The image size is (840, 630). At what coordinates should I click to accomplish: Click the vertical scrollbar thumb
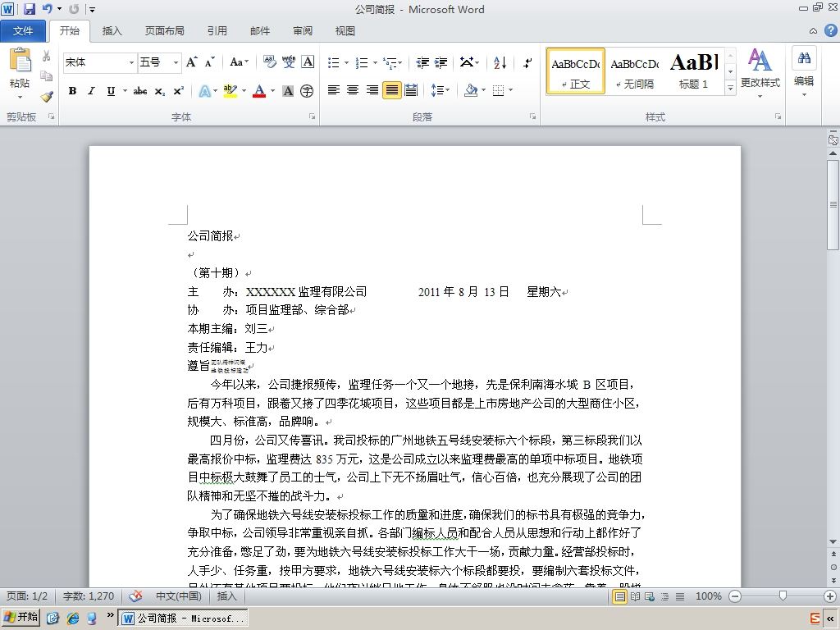pos(833,204)
